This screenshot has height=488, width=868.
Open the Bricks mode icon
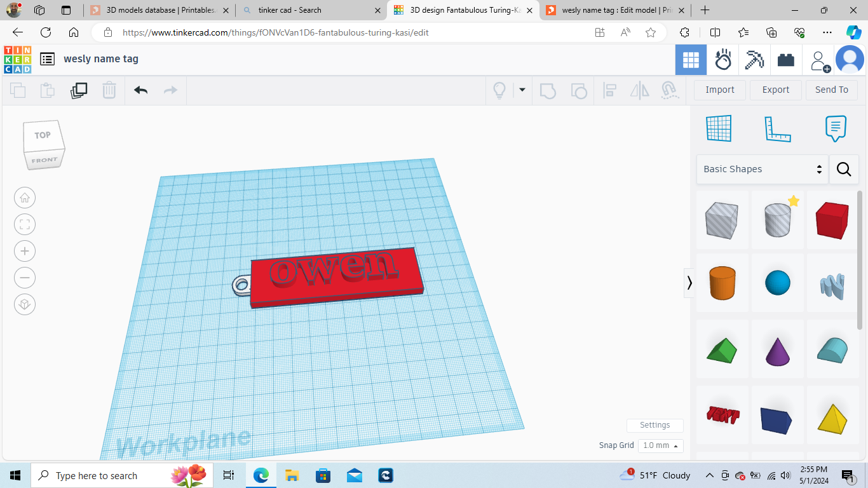point(786,60)
